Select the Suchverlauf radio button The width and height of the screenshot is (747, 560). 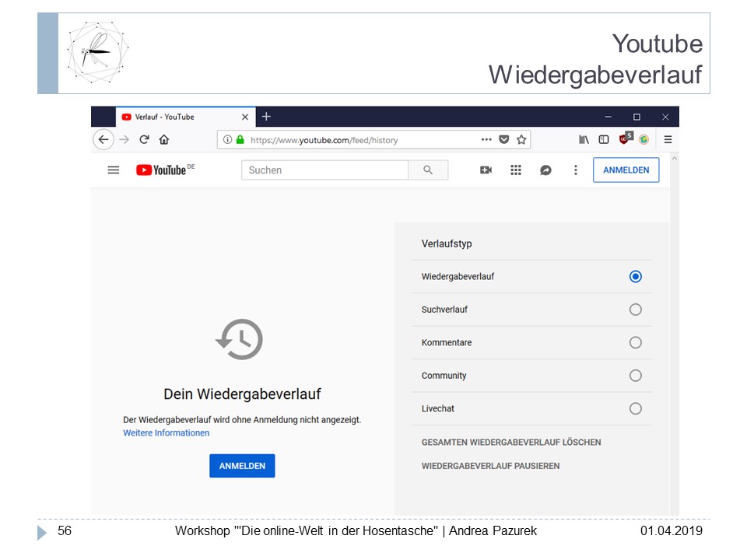click(636, 310)
